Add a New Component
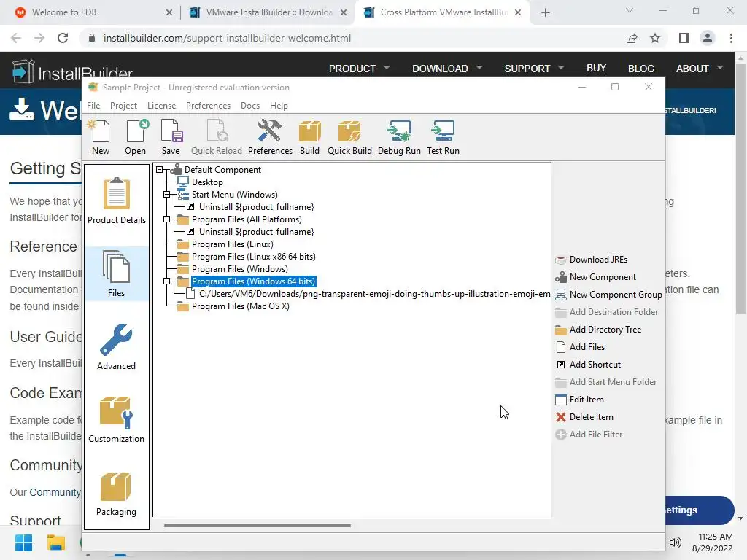This screenshot has height=560, width=747. (x=595, y=277)
